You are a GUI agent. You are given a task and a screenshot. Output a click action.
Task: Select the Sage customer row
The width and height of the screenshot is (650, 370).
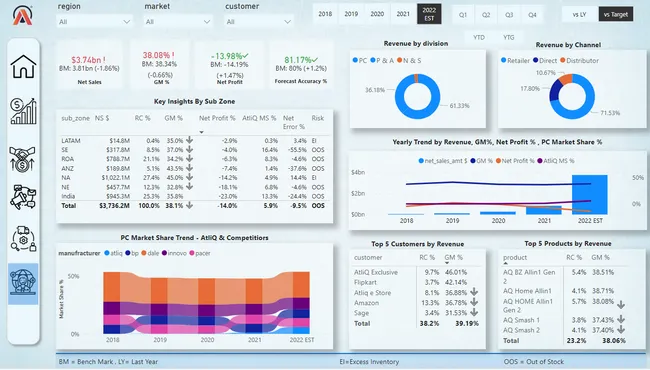(x=417, y=313)
